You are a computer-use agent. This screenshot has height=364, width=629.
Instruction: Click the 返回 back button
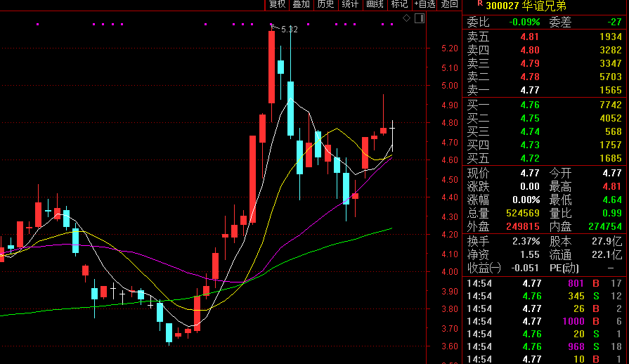click(450, 4)
